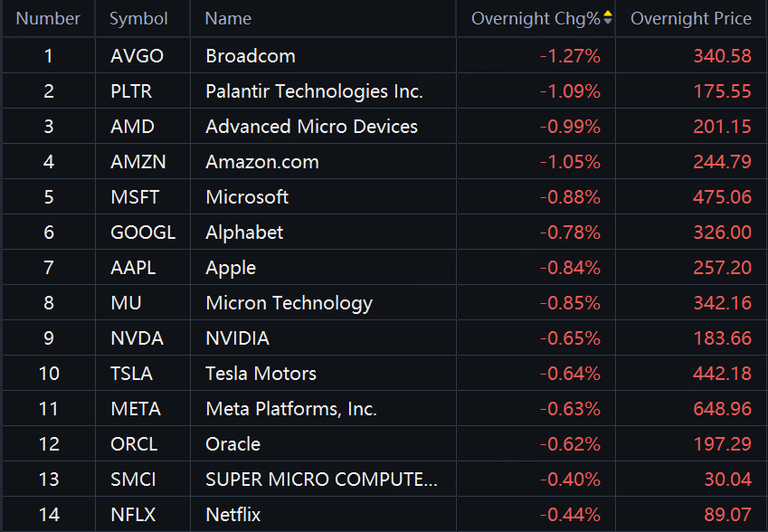Screen dimensions: 768x532
Task: Select the AMD symbol
Action: tap(132, 127)
